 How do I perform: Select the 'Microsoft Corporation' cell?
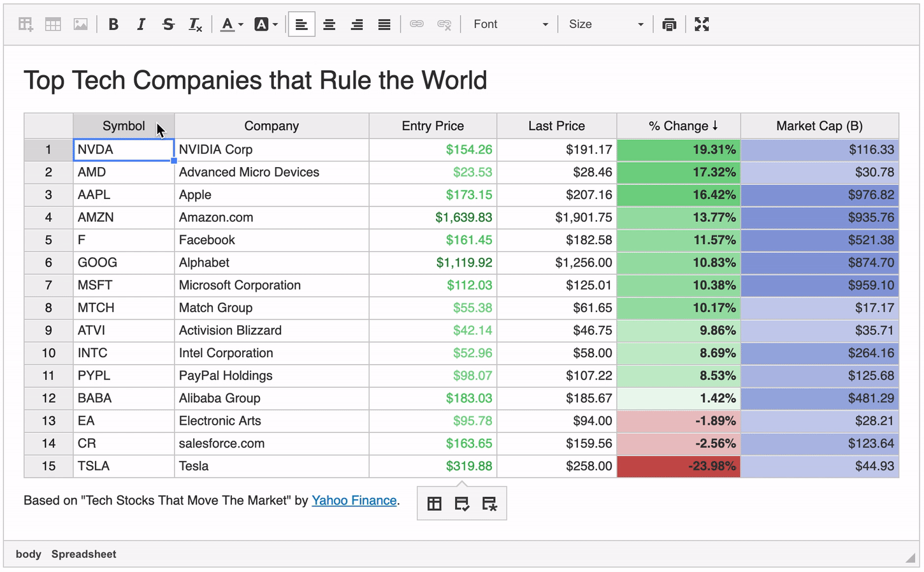pyautogui.click(x=271, y=286)
